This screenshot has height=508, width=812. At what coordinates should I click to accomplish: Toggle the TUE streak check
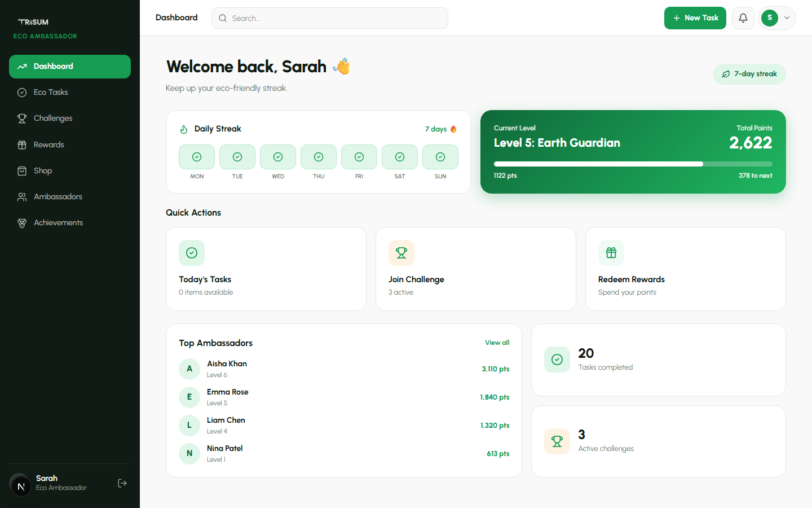[x=237, y=157]
